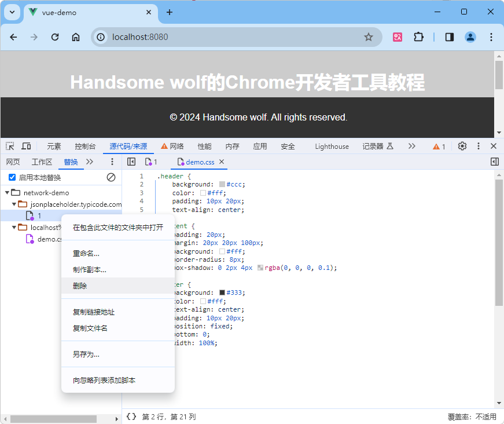Click line number 3 in gutter

click(x=142, y=193)
